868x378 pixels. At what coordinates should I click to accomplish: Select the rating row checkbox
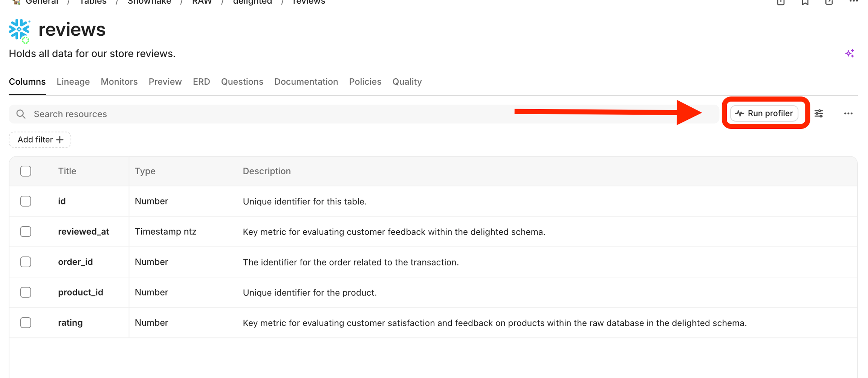[x=26, y=323]
